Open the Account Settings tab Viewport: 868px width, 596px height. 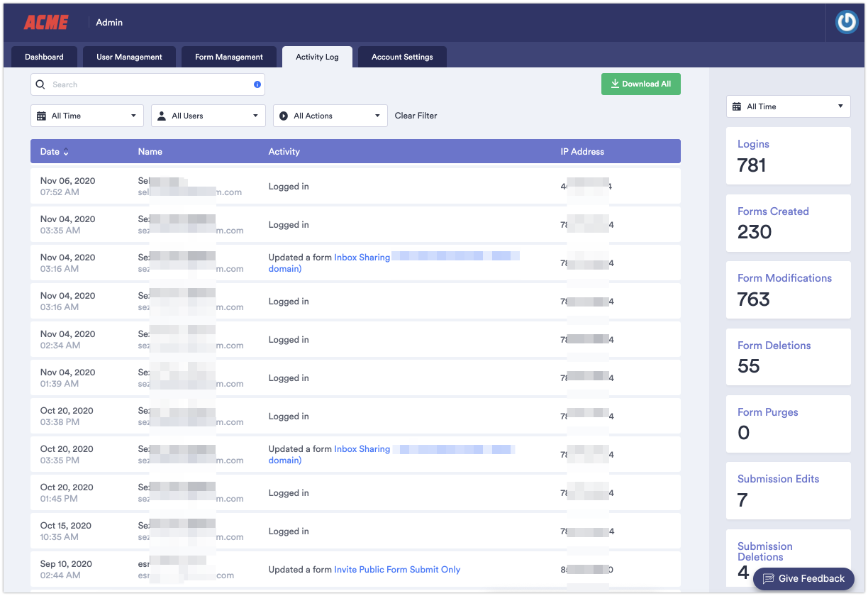(402, 57)
